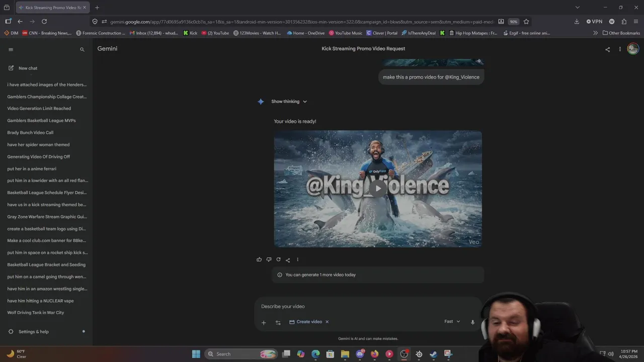The width and height of the screenshot is (644, 362).
Task: Open Gray Zone Warfare Stream Graphic chat
Action: click(x=47, y=217)
